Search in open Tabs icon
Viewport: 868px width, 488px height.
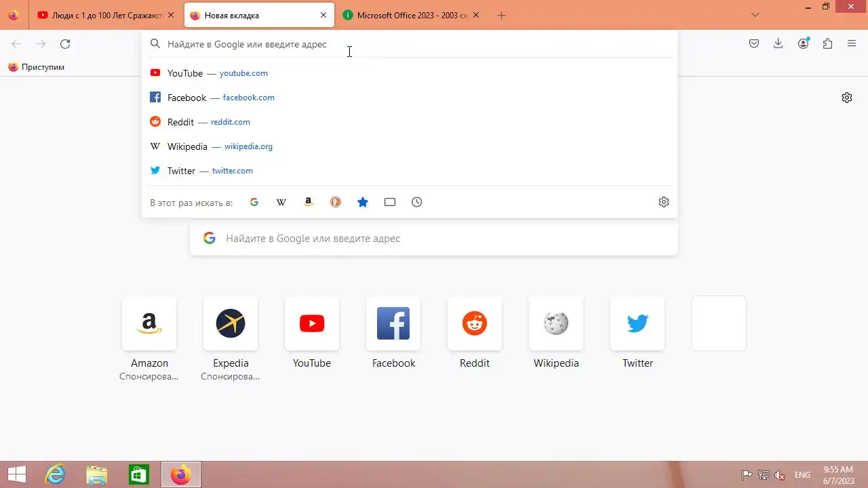pos(390,202)
